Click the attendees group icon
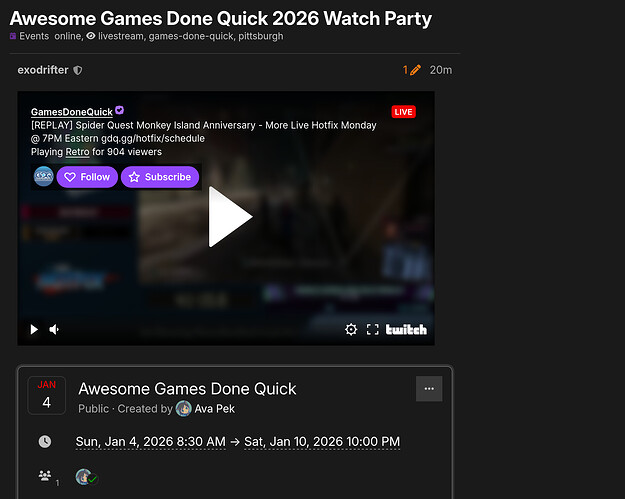The height and width of the screenshot is (499, 625). coord(45,475)
